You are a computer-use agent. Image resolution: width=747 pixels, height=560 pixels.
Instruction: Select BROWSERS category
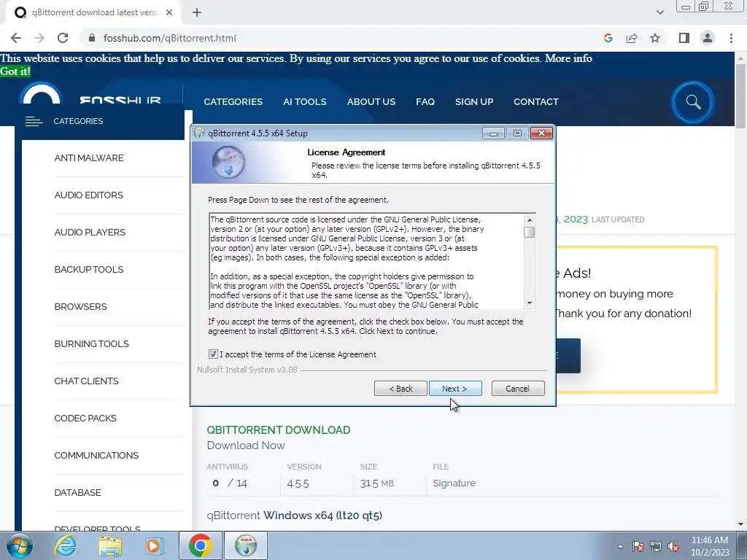click(80, 307)
